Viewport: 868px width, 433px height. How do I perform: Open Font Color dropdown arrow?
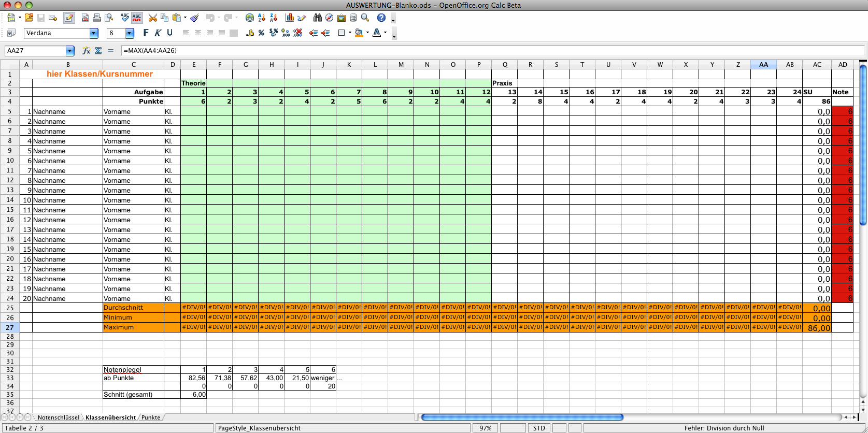(x=385, y=33)
